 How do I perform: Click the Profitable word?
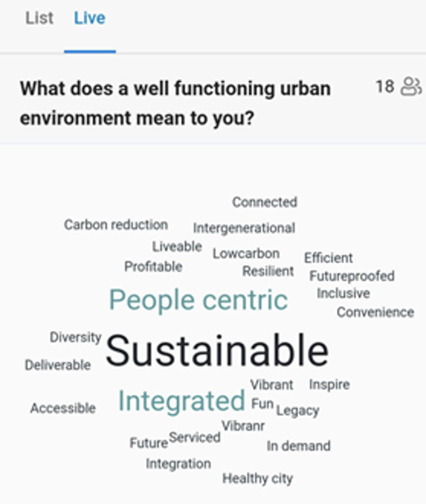153,267
